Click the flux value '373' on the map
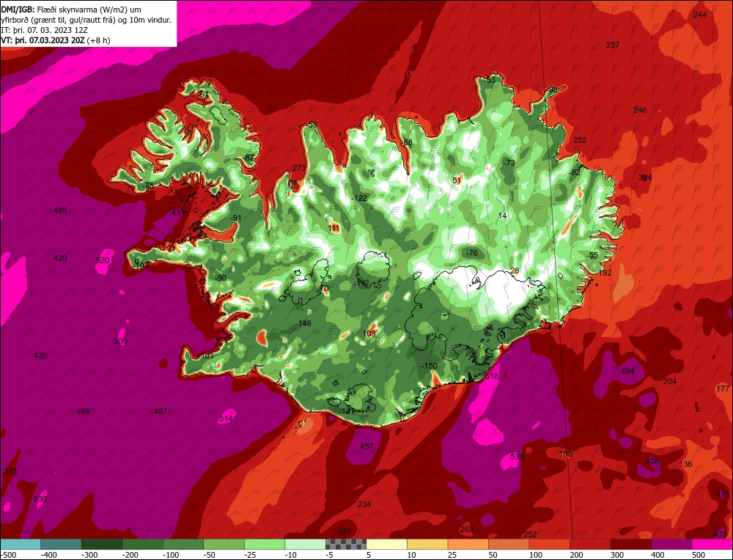The height and width of the screenshot is (560, 733). [10, 471]
